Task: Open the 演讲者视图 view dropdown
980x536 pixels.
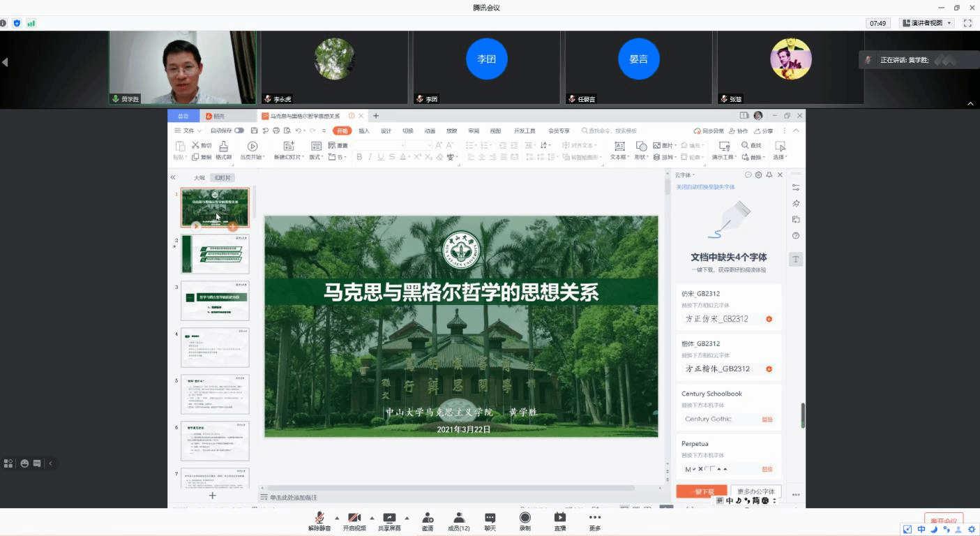Action: pos(927,23)
